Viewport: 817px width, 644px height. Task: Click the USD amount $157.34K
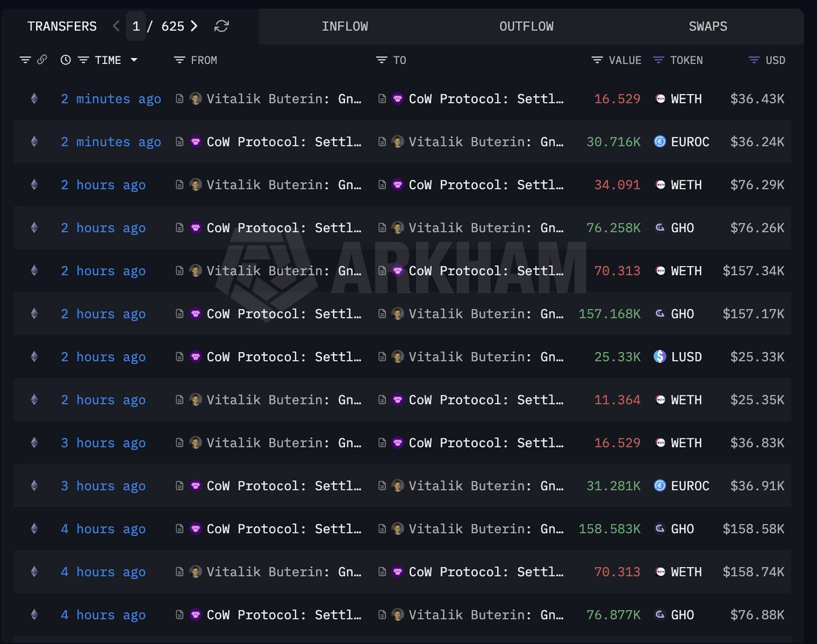754,271
